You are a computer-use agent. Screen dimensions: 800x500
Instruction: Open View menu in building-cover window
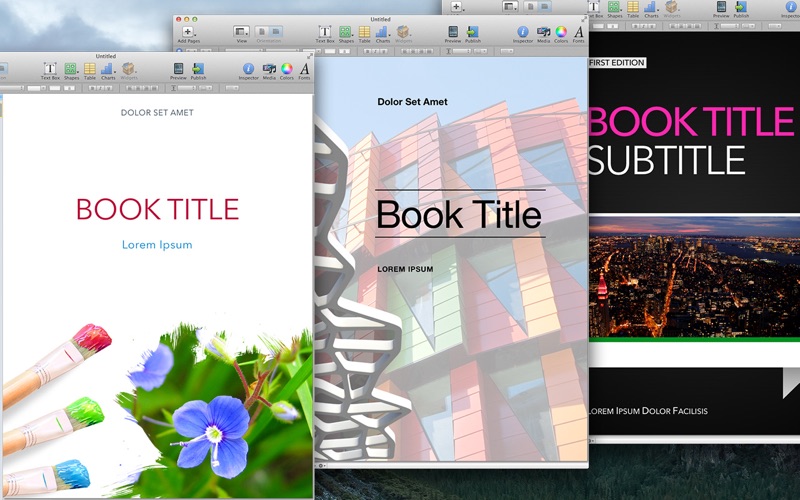(241, 34)
